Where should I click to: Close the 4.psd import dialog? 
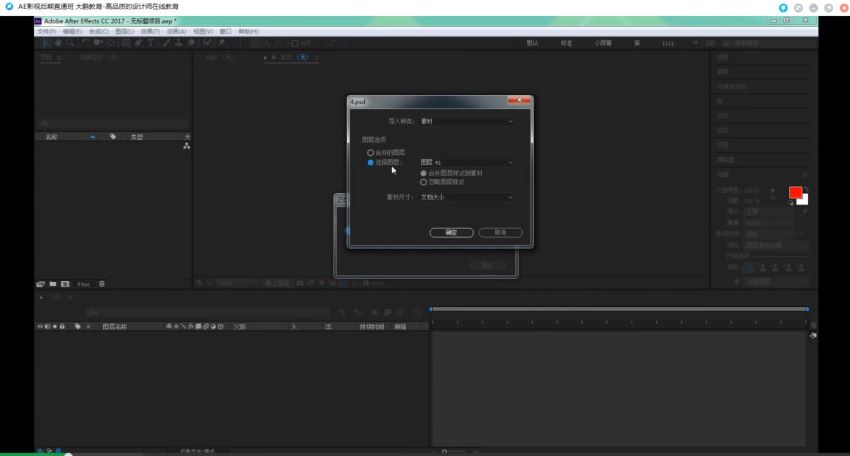[519, 101]
